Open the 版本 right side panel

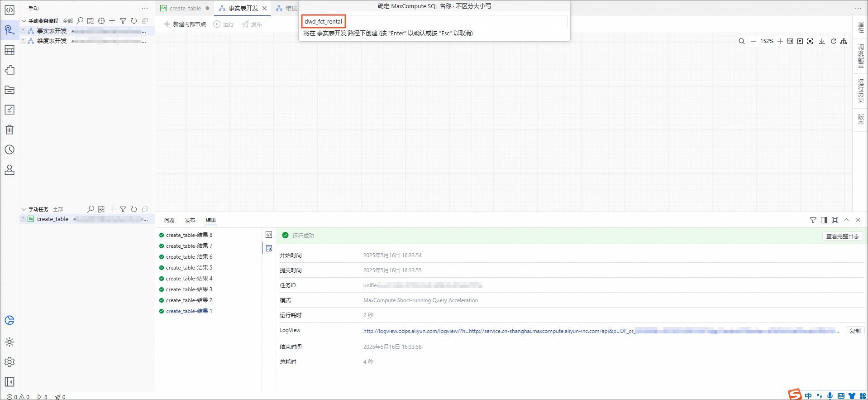coord(861,120)
